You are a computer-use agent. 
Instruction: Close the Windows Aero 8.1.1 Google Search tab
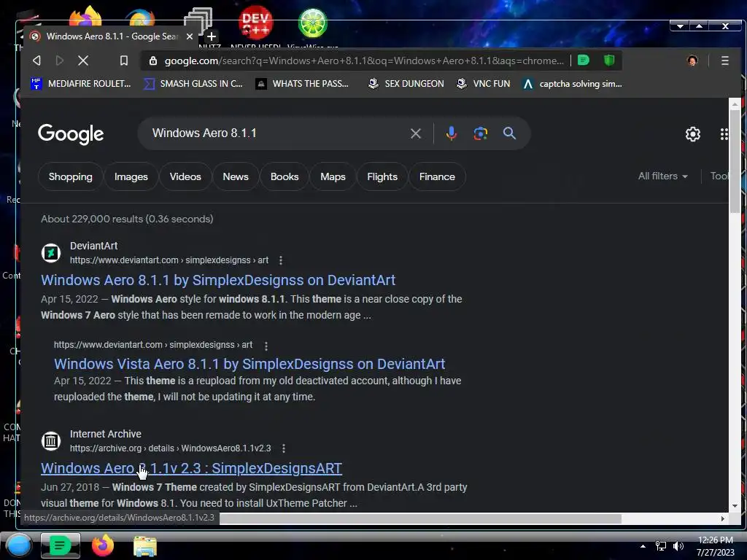[x=190, y=36]
